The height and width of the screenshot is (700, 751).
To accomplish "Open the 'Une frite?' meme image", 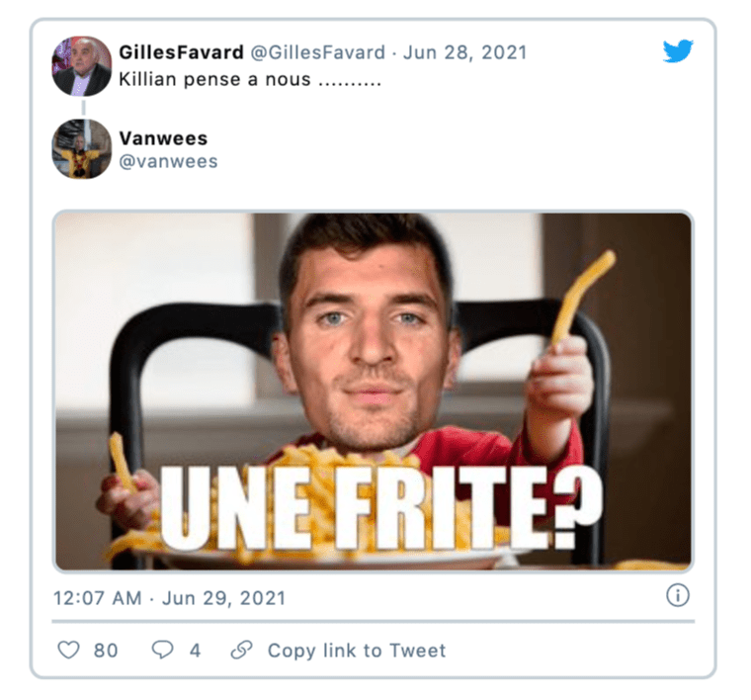I will tap(374, 392).
